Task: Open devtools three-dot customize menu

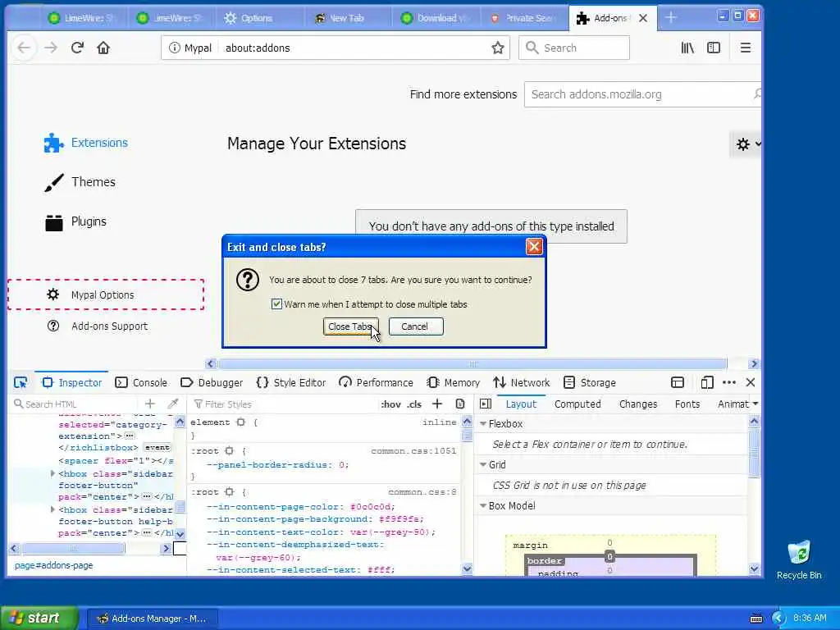Action: (x=729, y=382)
